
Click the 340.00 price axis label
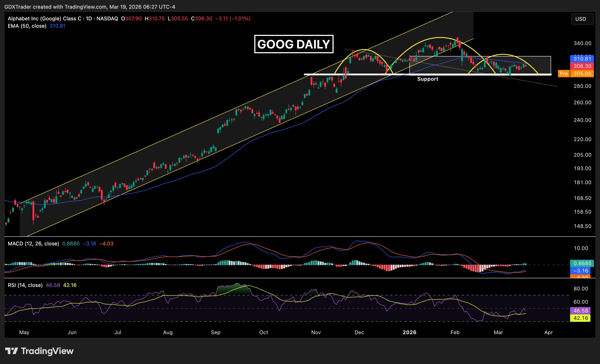(582, 43)
